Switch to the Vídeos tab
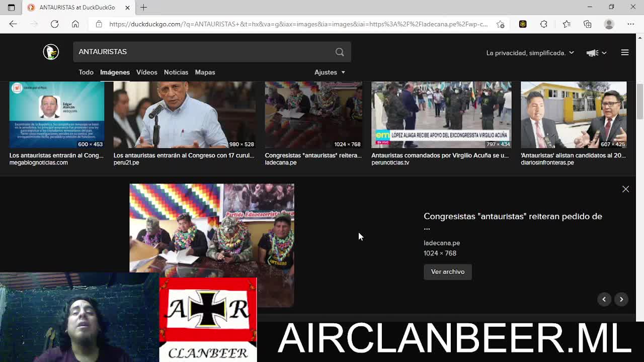The image size is (644, 362). pos(147,72)
